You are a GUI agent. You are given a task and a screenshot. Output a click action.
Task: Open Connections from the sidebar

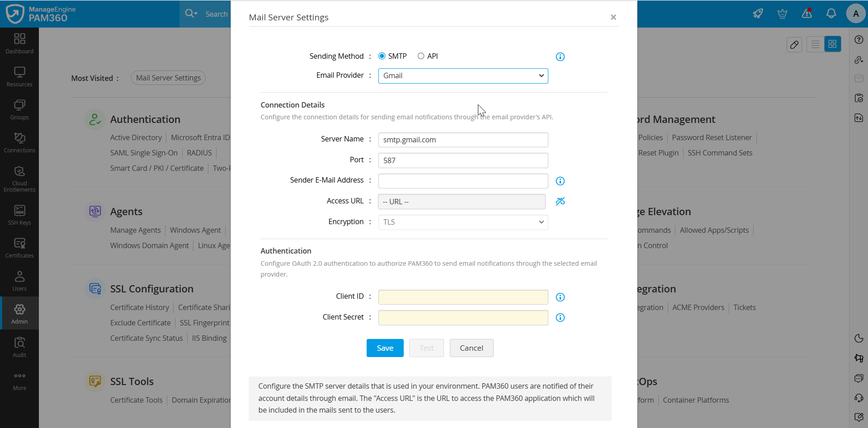[x=19, y=143]
